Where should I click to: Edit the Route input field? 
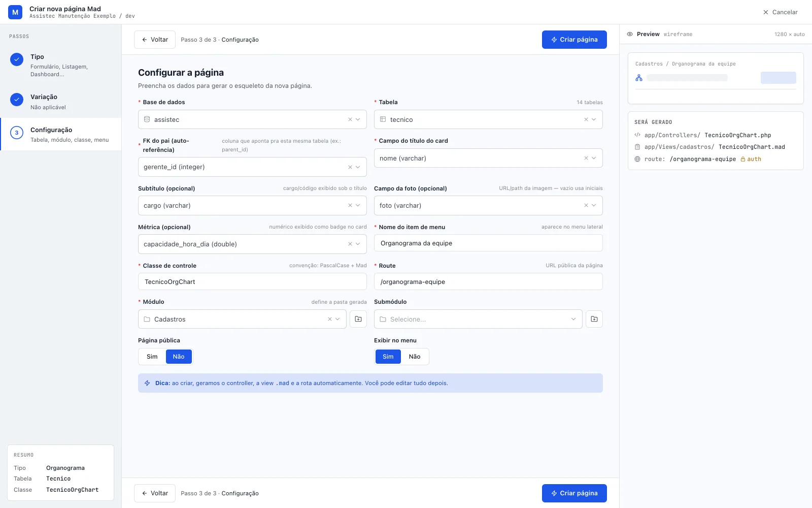[x=488, y=281]
